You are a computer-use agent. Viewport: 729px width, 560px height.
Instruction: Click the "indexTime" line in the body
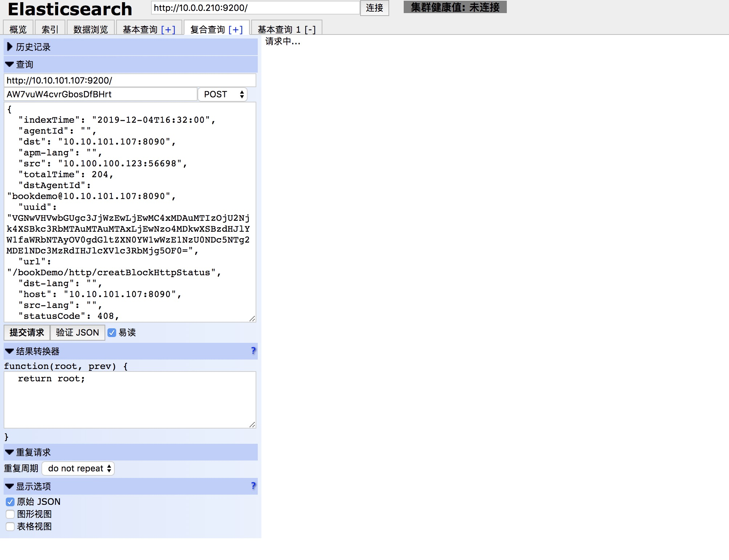pos(117,120)
